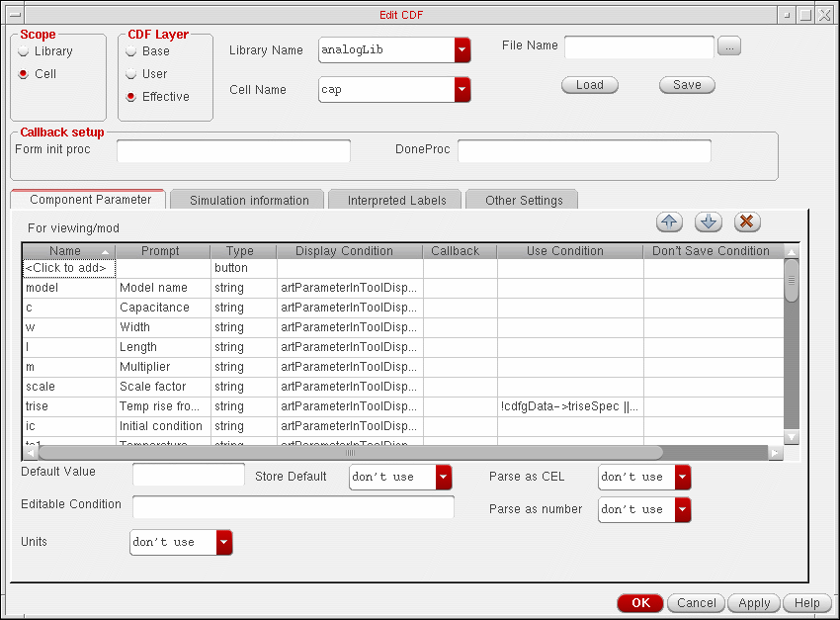
Task: Click the Don't Save Condition header
Action: click(x=714, y=251)
